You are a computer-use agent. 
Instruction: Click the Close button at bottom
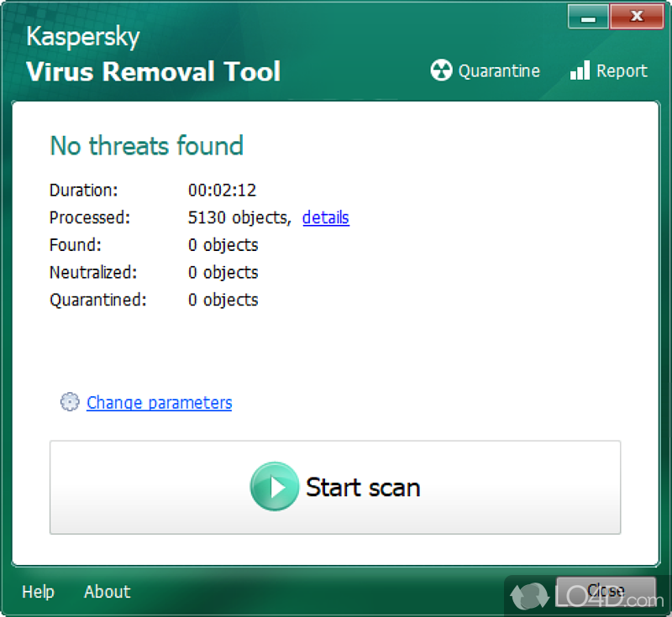(606, 591)
